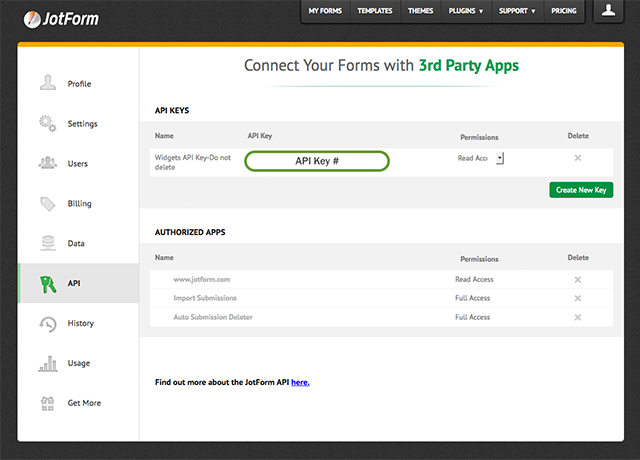The height and width of the screenshot is (460, 640).
Task: Select the www.jotform.com app name
Action: 202,280
